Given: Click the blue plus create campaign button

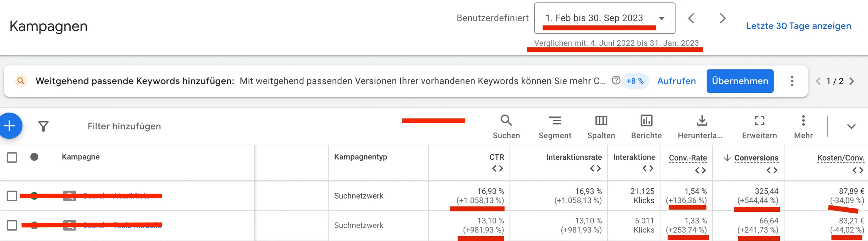Looking at the screenshot, I should click(9, 126).
